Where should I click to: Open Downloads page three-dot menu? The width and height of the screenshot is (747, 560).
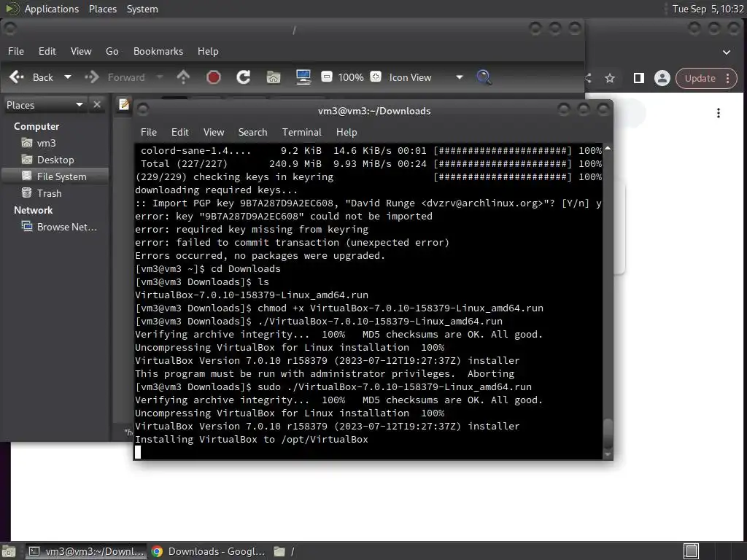719,113
